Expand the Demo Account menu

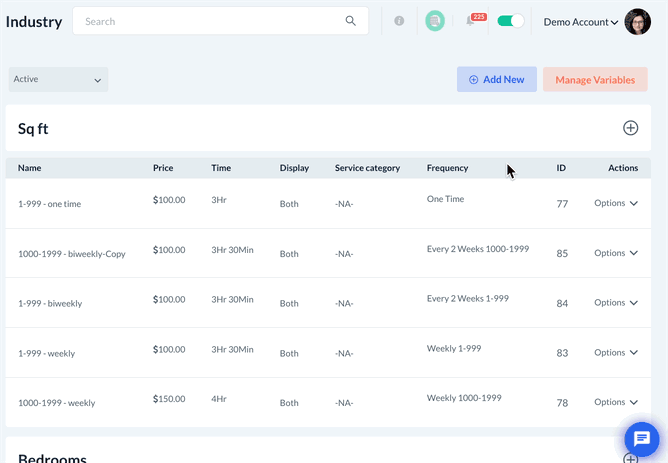point(580,22)
